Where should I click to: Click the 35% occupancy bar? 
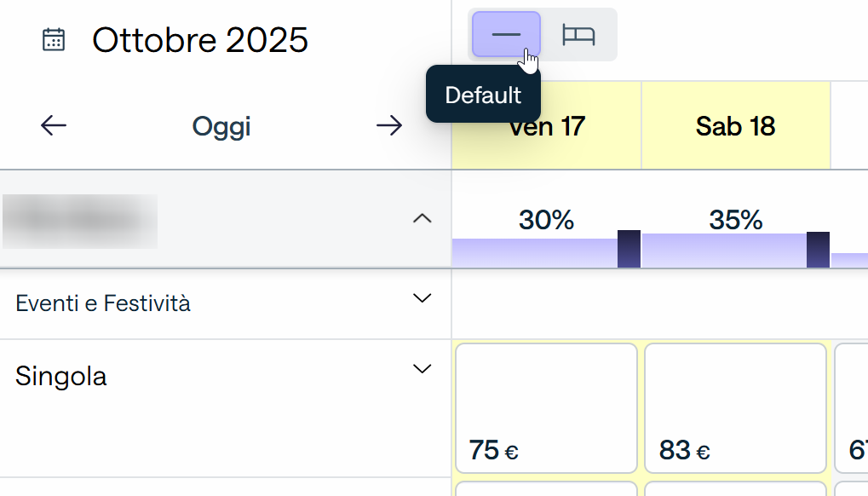(724, 251)
